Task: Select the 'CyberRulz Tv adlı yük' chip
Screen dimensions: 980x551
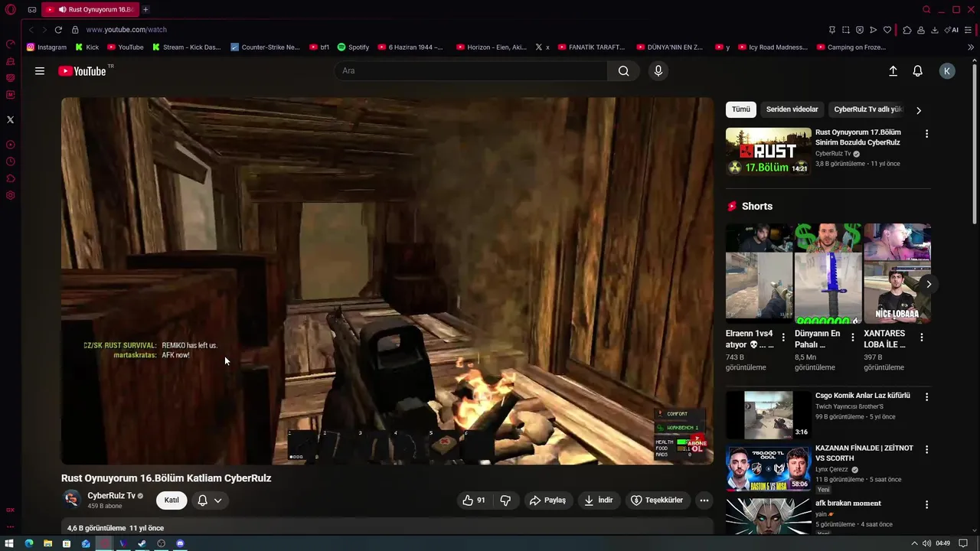Action: [868, 109]
